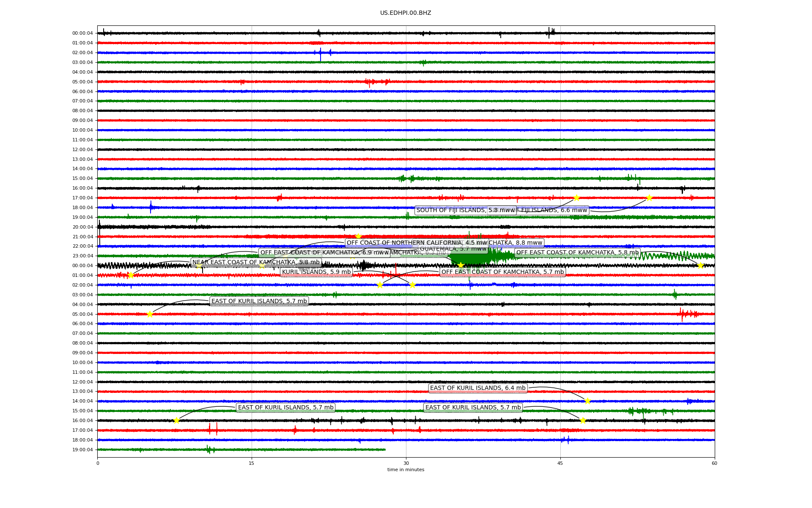Screen dimensions: 812x508
Task: Click the x-axis tick label 30
Action: (406, 463)
